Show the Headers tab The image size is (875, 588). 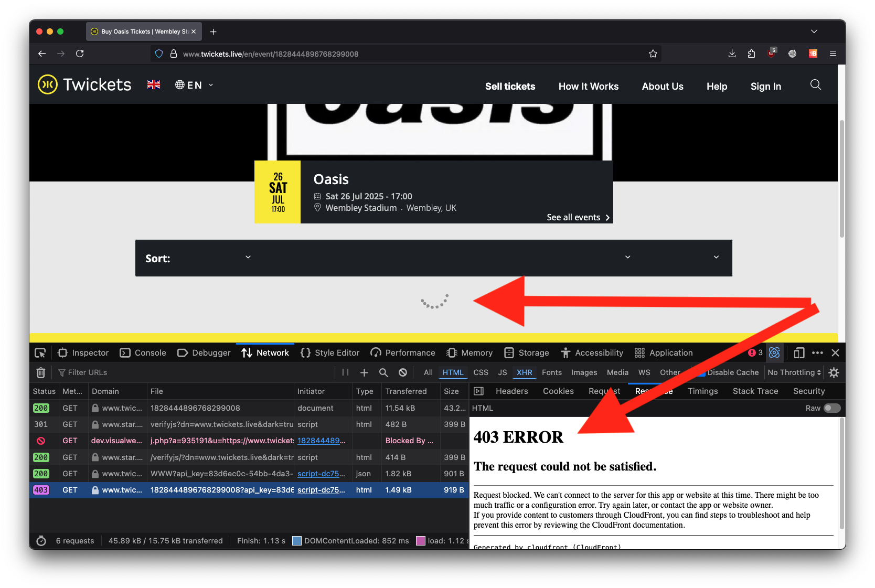(x=511, y=391)
